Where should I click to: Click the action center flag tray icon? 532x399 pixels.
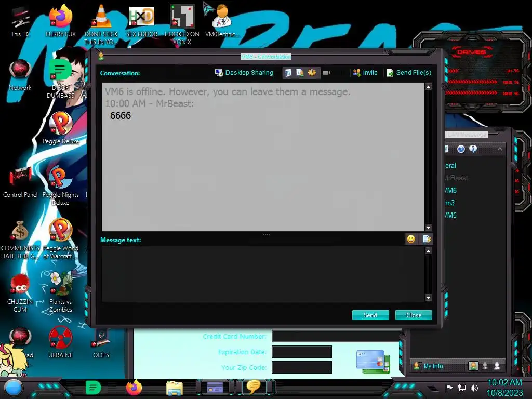click(x=449, y=388)
